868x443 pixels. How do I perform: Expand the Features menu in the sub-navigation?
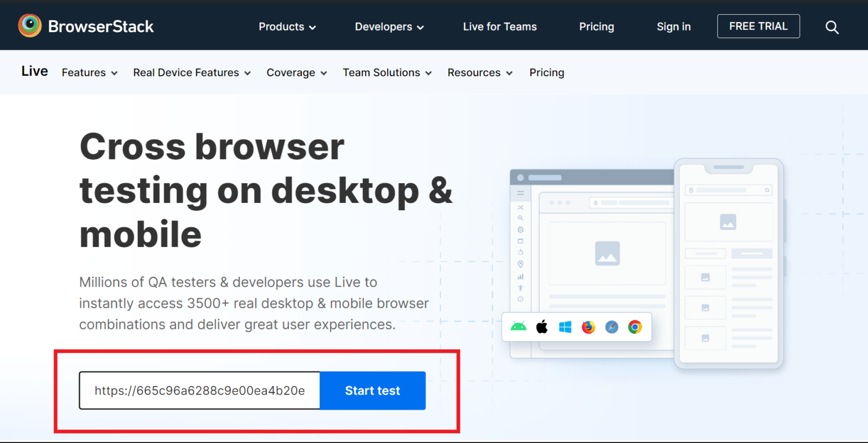[x=89, y=72]
